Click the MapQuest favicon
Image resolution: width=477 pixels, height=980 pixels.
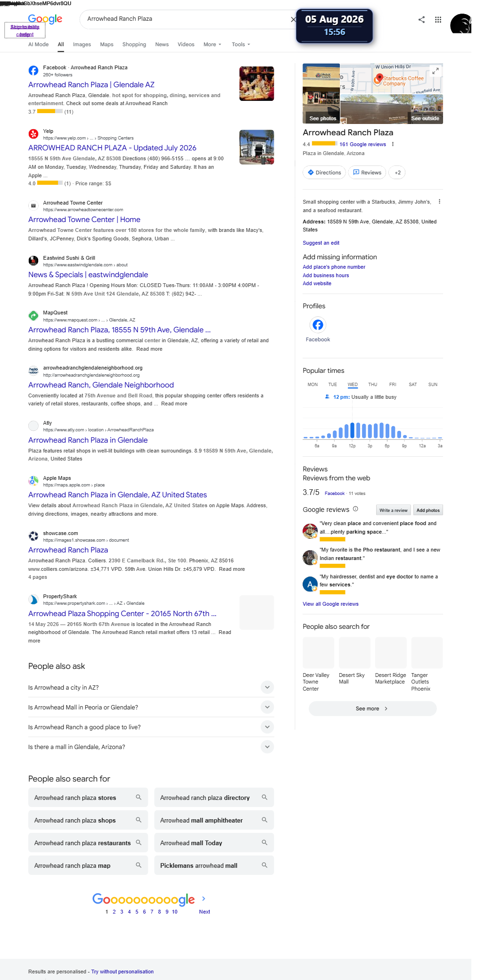[33, 315]
